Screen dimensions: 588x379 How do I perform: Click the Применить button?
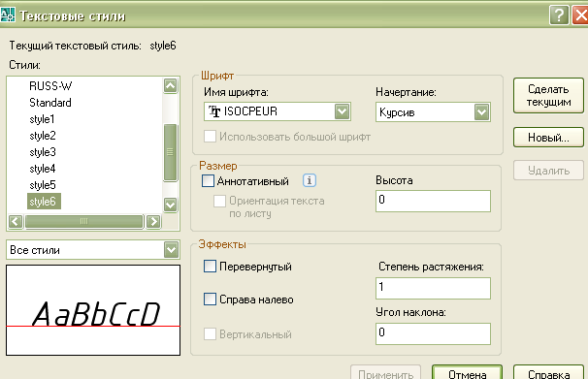[385, 373]
